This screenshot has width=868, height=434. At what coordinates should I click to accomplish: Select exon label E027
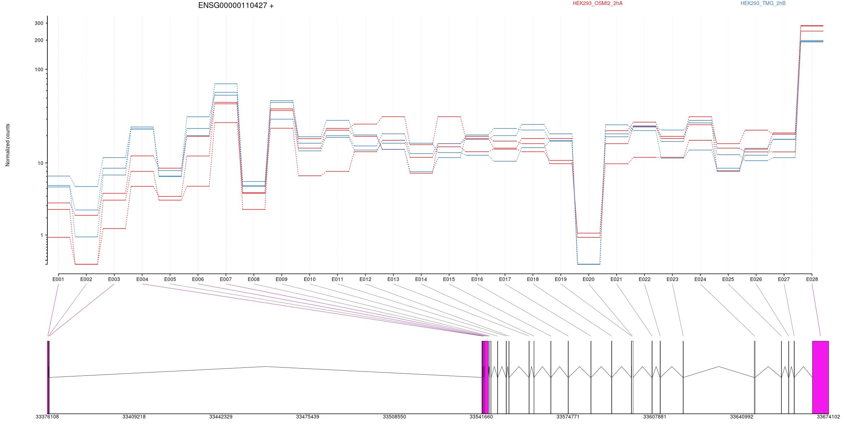(x=784, y=279)
